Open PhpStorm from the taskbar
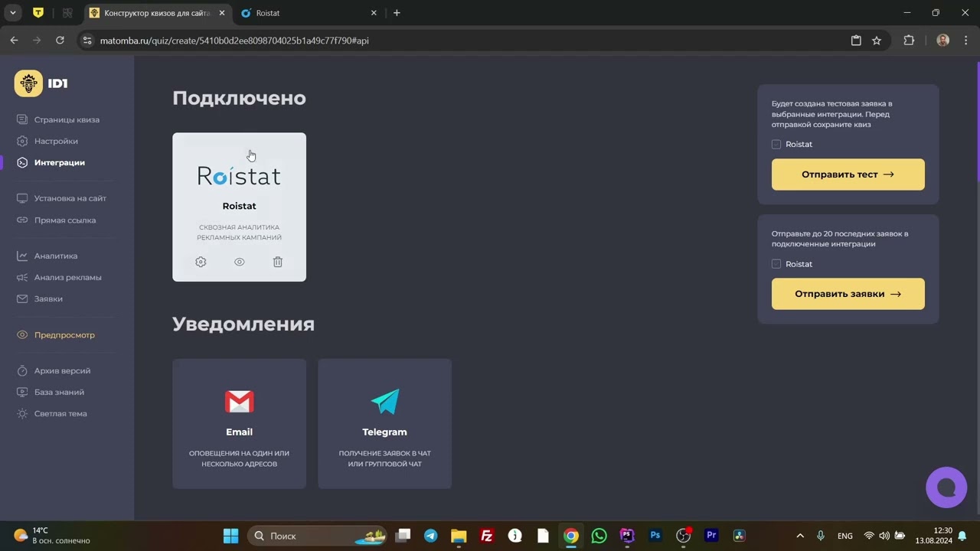Screen dimensions: 980x551 point(627,536)
